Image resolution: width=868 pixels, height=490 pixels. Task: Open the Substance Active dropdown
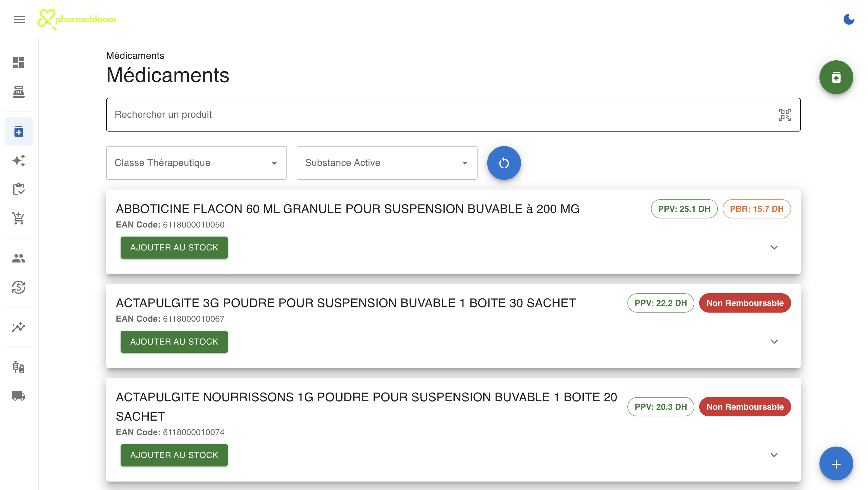click(x=387, y=163)
